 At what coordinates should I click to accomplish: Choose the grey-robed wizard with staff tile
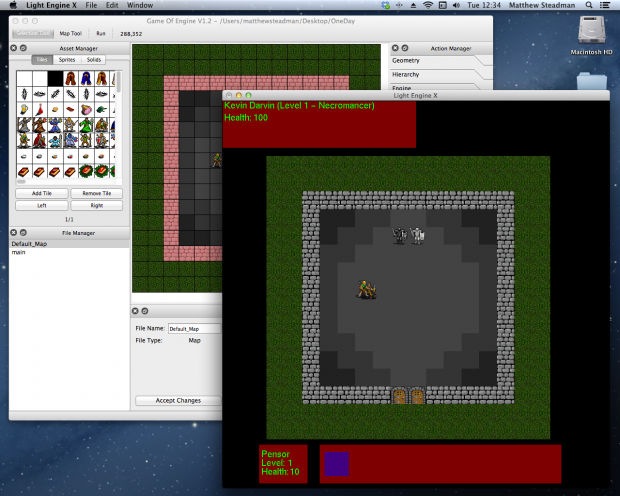(x=24, y=125)
